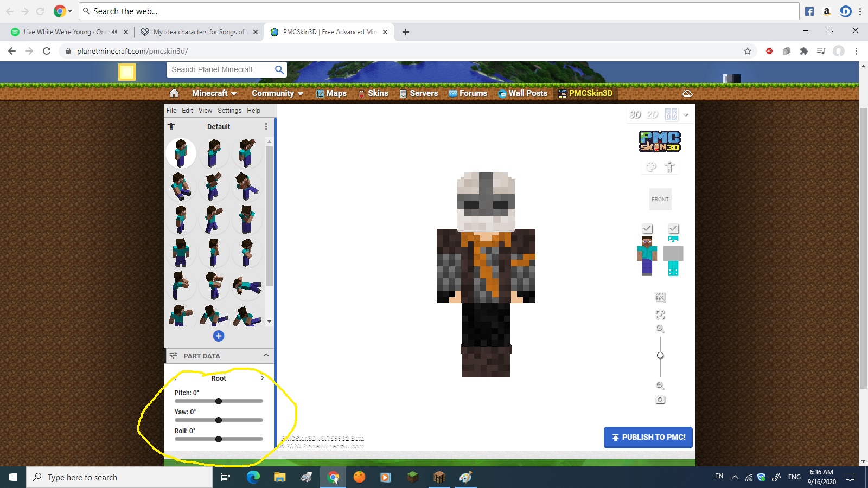Open the Chrome profile avatar
Screen dimensions: 868x488
click(839, 51)
